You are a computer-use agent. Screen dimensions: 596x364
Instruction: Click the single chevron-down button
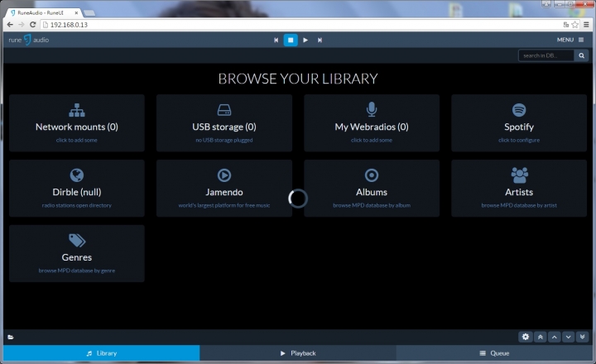click(568, 337)
